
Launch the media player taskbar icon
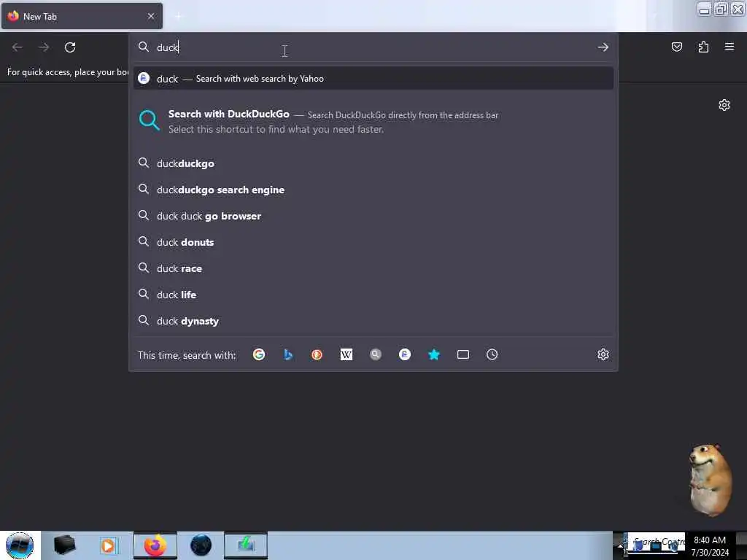tap(109, 545)
